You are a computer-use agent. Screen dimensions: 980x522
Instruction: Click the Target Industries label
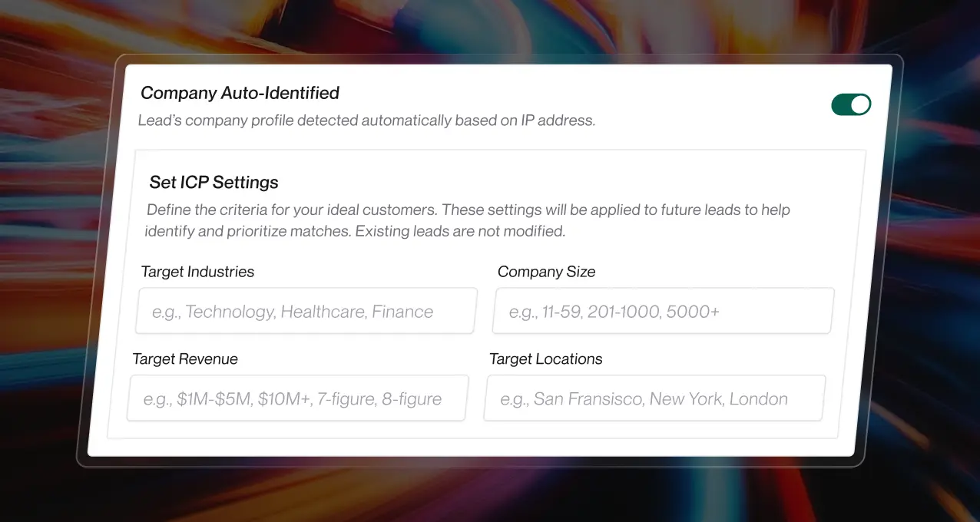pyautogui.click(x=197, y=272)
